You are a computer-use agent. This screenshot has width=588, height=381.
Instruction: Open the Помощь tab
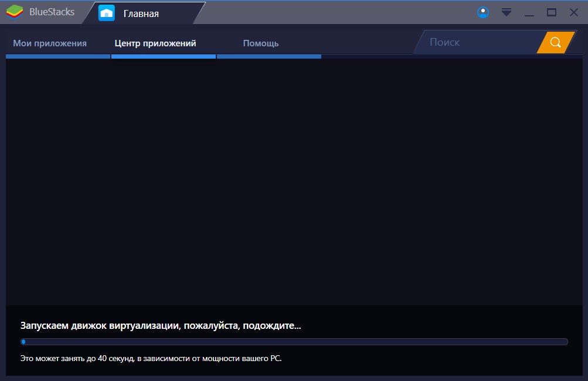pyautogui.click(x=261, y=43)
